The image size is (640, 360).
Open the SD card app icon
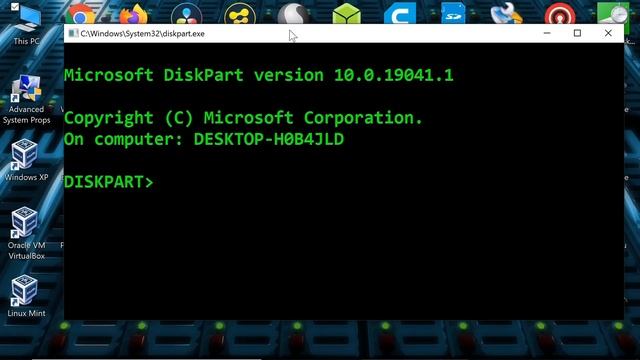click(x=453, y=13)
